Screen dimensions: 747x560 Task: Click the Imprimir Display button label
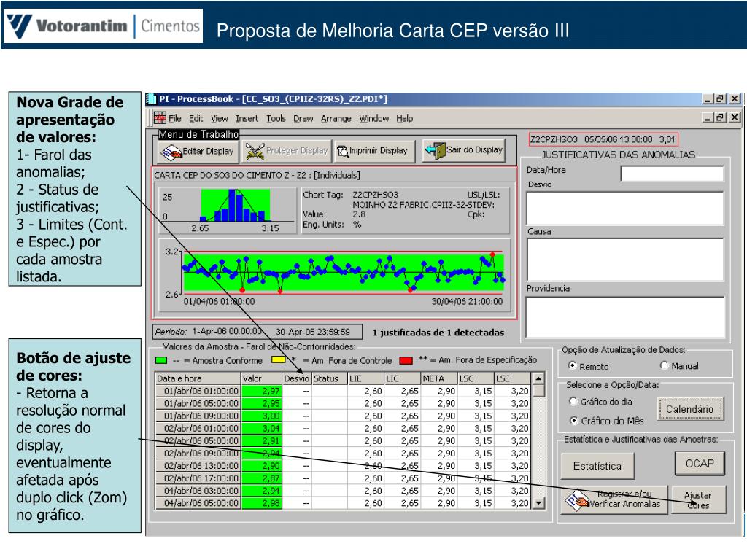click(x=379, y=150)
